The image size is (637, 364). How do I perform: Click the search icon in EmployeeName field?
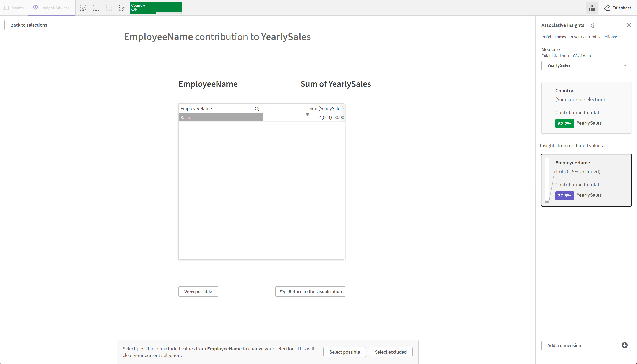[257, 108]
